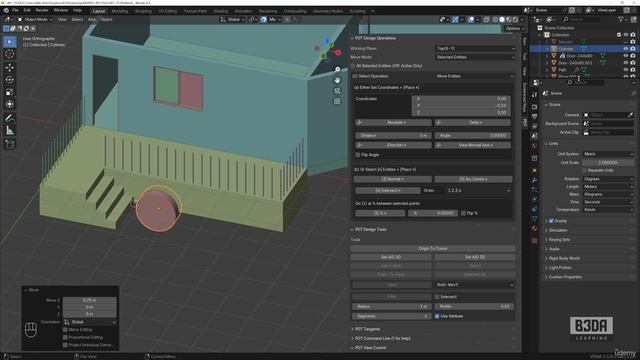Open the Move Mode dropdown

[x=475, y=57]
